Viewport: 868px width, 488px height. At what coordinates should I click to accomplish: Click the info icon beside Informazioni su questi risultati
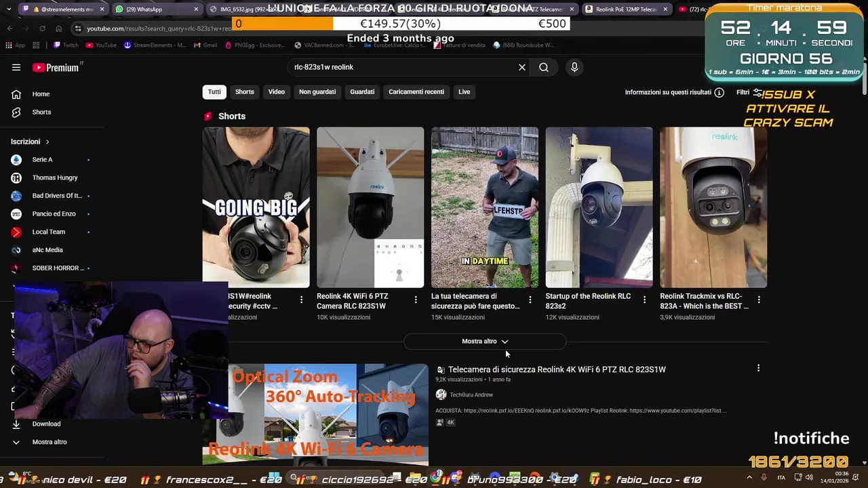719,92
